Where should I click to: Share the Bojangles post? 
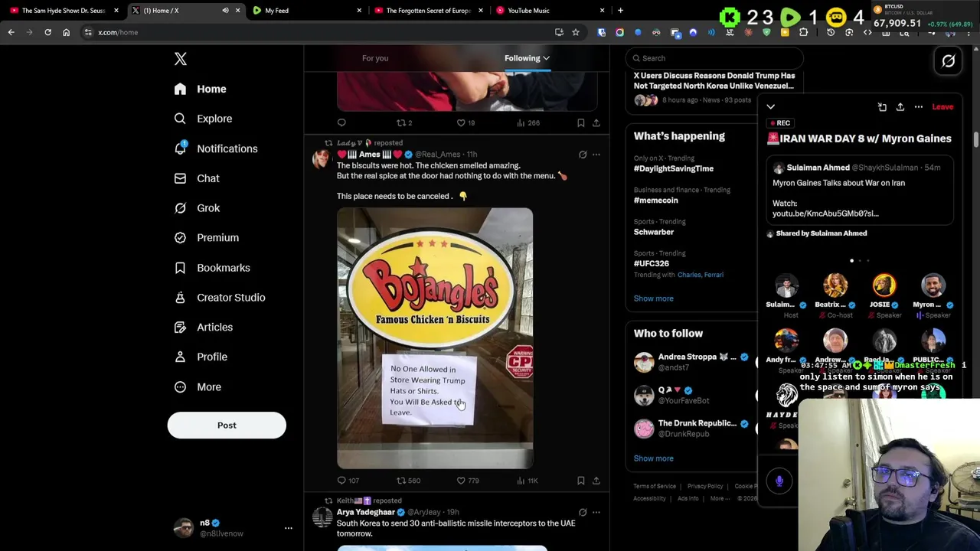click(596, 481)
